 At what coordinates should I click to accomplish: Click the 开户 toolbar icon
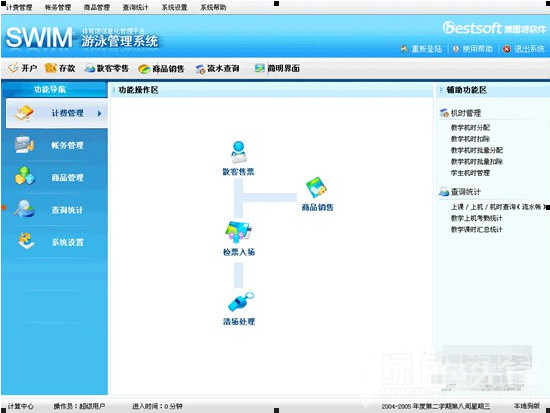pyautogui.click(x=13, y=67)
